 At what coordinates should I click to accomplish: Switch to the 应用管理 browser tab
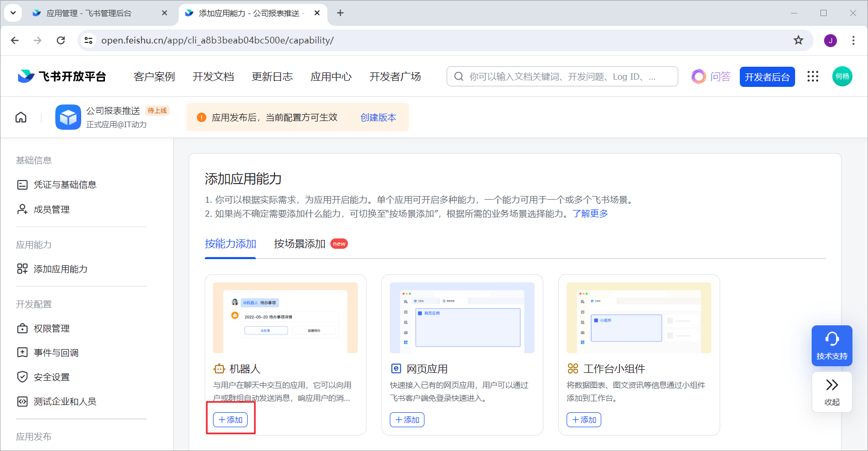pyautogui.click(x=89, y=13)
